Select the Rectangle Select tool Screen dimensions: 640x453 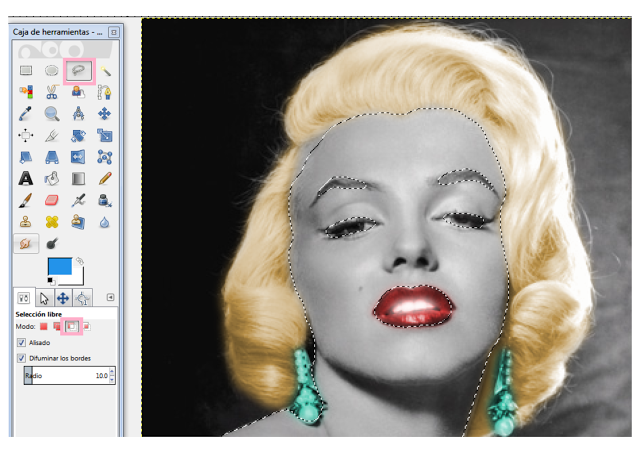click(x=26, y=71)
